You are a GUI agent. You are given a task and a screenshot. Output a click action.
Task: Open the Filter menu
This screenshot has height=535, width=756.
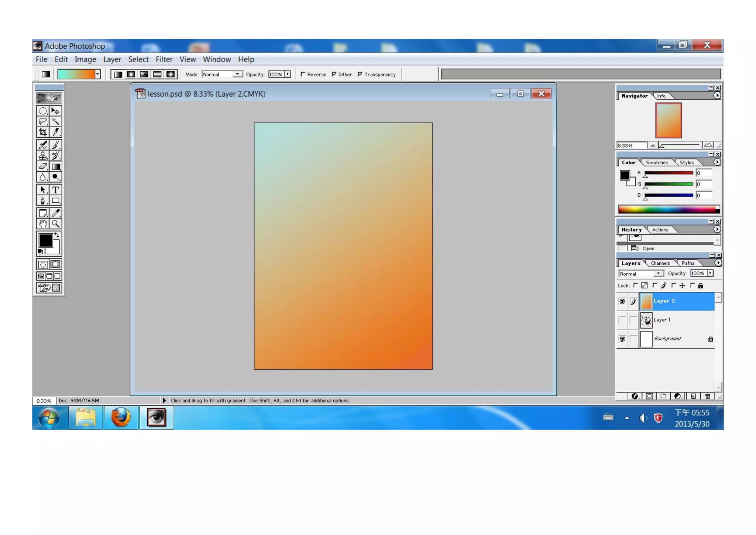(164, 59)
